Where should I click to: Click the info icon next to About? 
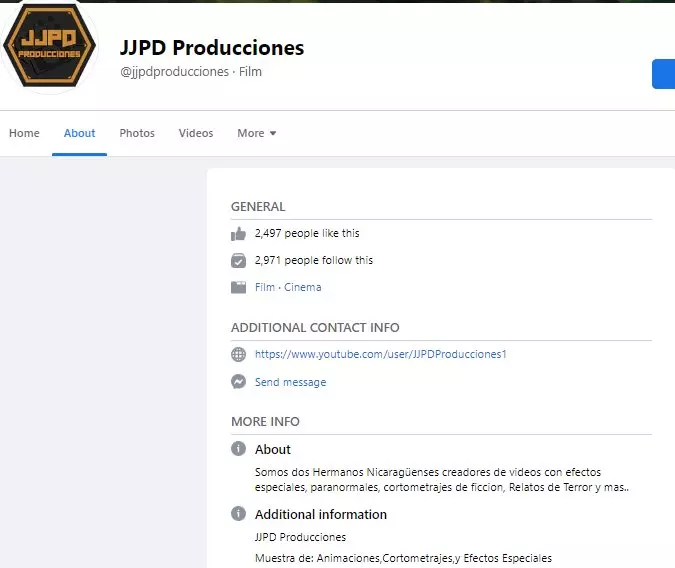[238, 449]
